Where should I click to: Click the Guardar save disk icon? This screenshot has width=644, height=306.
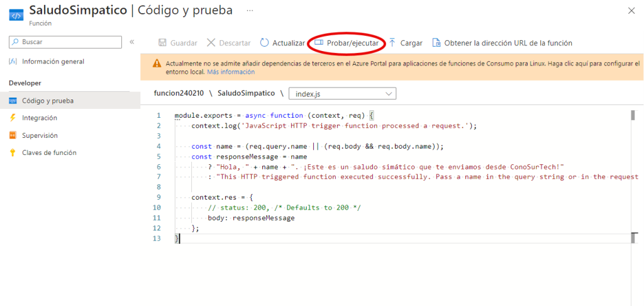pyautogui.click(x=162, y=43)
